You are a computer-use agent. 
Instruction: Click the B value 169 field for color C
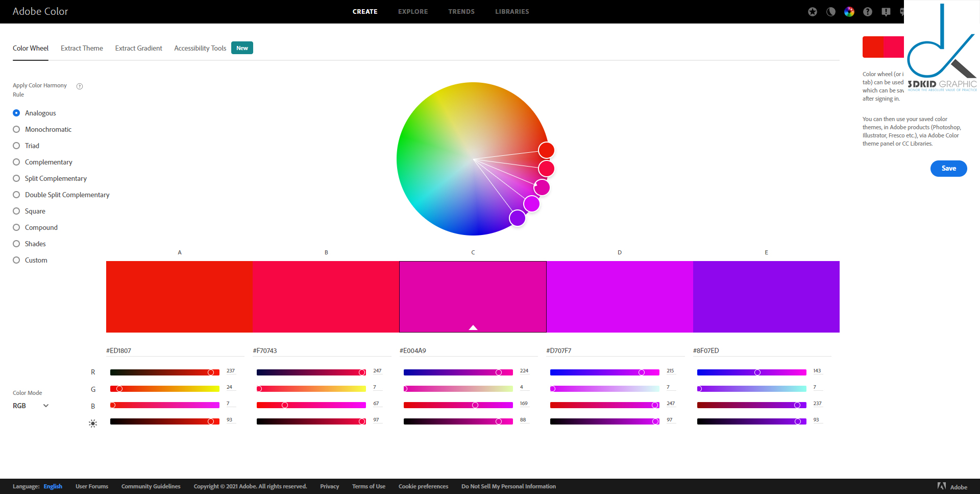524,404
